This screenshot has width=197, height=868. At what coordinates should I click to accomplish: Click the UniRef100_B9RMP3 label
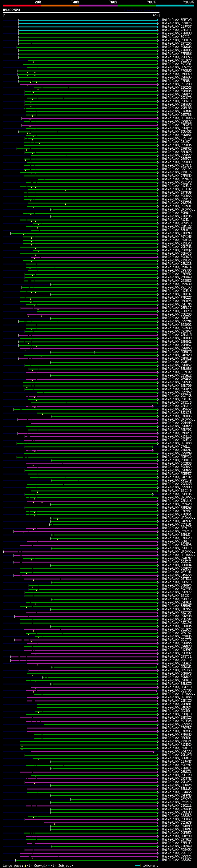[177, 426]
